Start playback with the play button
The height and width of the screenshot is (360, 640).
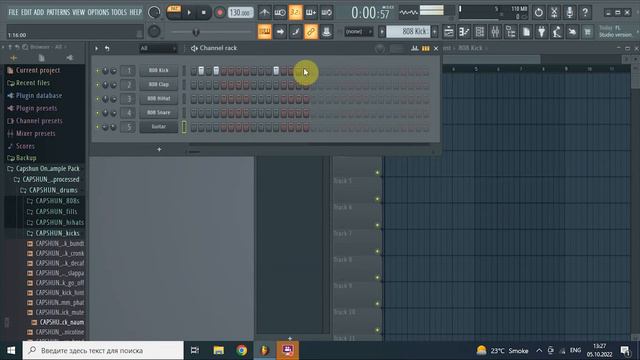point(189,13)
